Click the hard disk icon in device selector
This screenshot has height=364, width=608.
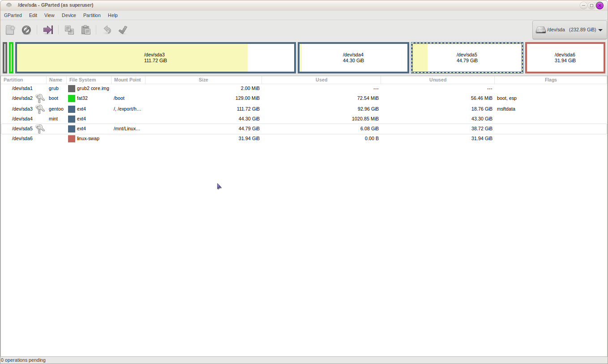[541, 30]
